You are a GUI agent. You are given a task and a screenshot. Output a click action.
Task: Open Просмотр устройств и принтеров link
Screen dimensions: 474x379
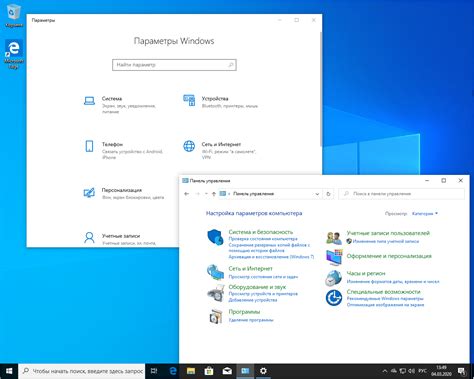(x=263, y=294)
